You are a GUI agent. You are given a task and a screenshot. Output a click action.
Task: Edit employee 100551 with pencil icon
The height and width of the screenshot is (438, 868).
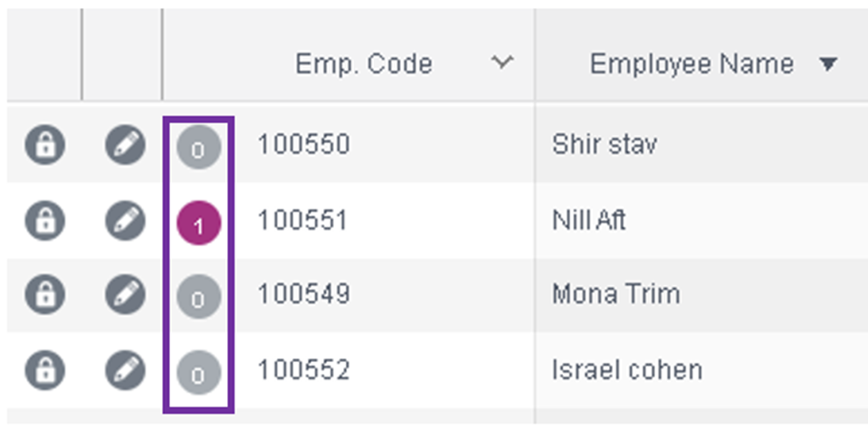pyautogui.click(x=126, y=221)
